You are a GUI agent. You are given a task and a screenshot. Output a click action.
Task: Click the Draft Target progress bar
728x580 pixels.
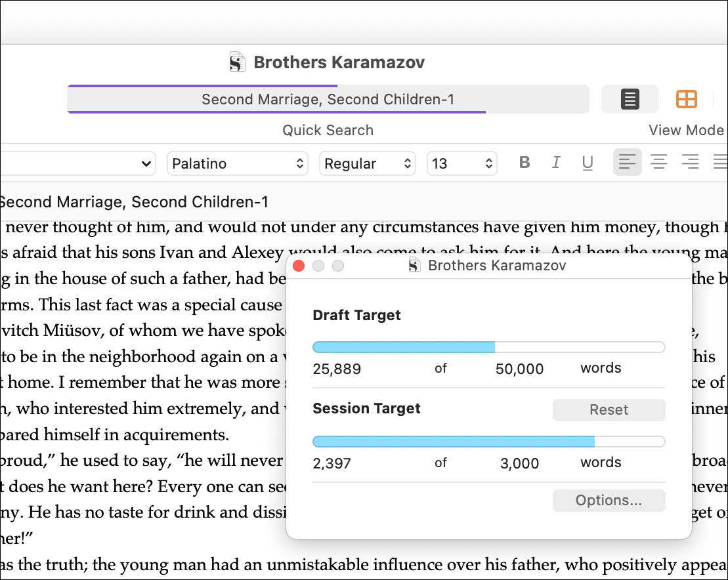pyautogui.click(x=488, y=347)
